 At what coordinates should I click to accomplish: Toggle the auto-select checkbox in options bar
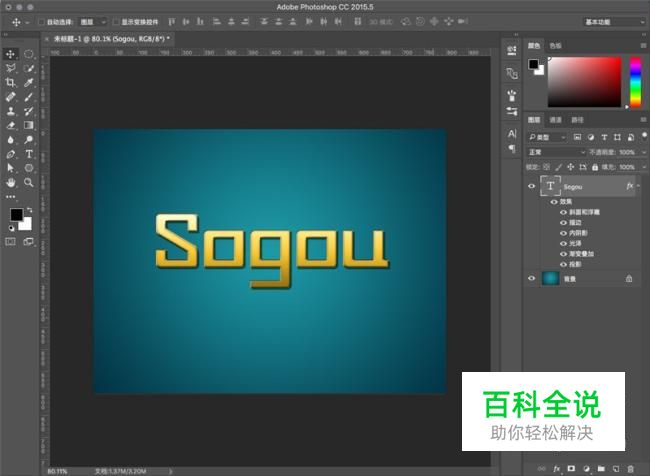tap(41, 22)
